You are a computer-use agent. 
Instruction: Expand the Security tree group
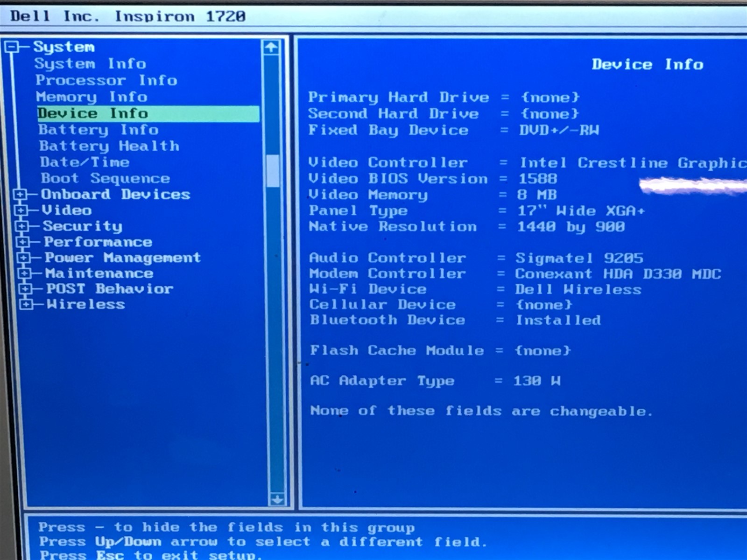[21, 226]
